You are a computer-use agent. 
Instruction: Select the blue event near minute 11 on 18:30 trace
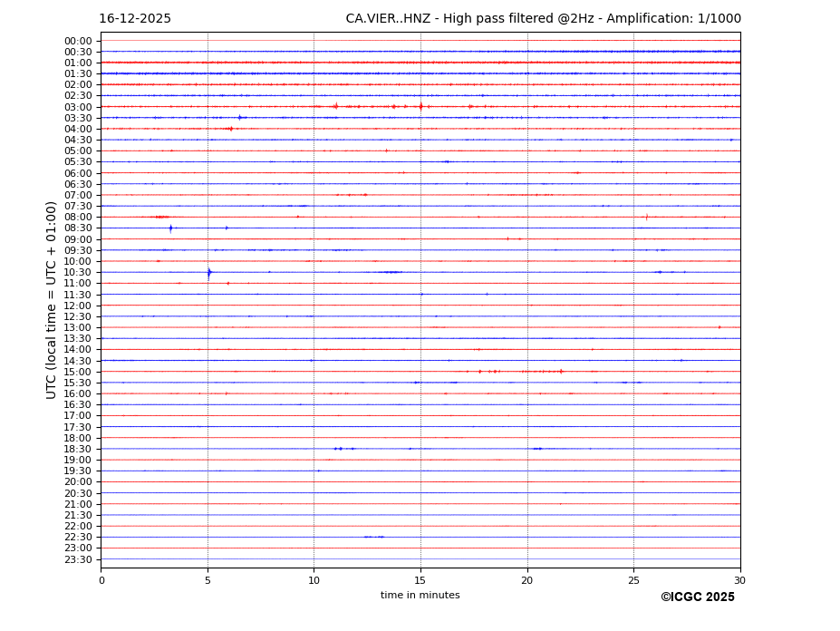[338, 449]
